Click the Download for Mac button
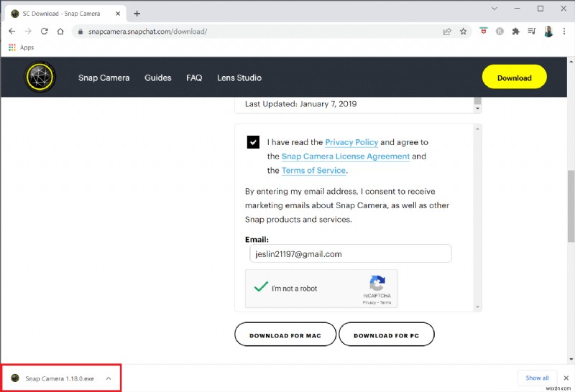 (x=285, y=335)
